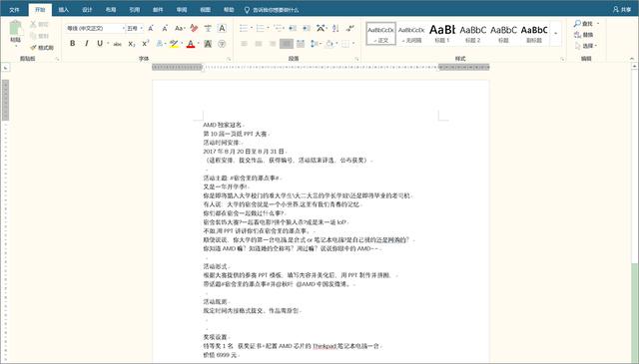Click the Cut (剪切) scissors icon
This screenshot has width=639, height=364.
point(33,24)
